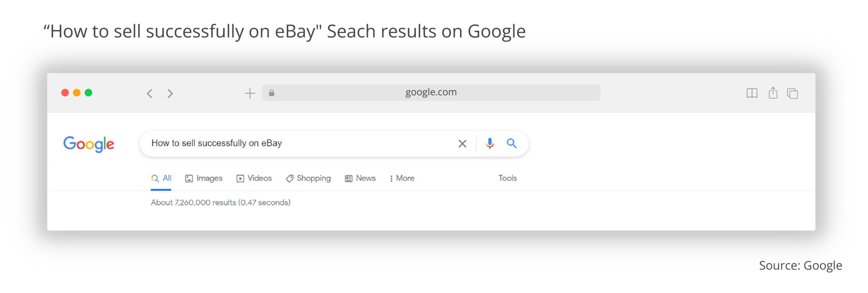
Task: Click the back navigation arrow
Action: (x=149, y=93)
